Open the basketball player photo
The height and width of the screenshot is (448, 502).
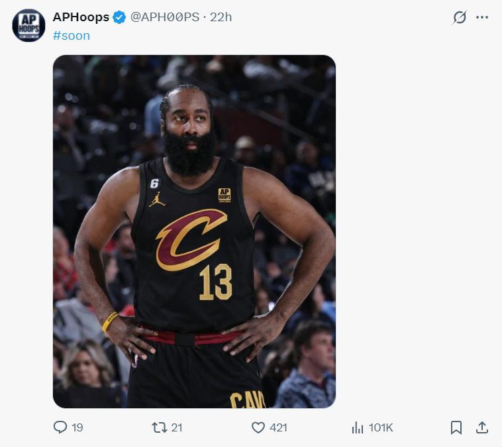194,231
